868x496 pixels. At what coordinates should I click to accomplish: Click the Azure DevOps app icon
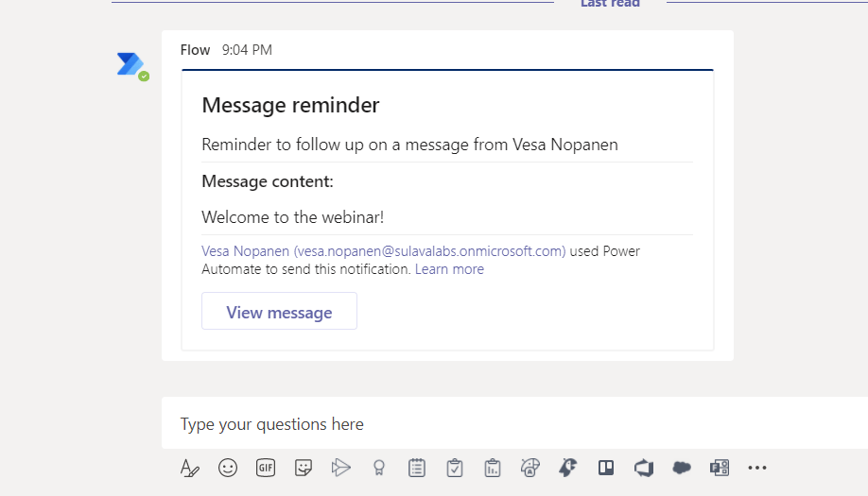pos(644,468)
